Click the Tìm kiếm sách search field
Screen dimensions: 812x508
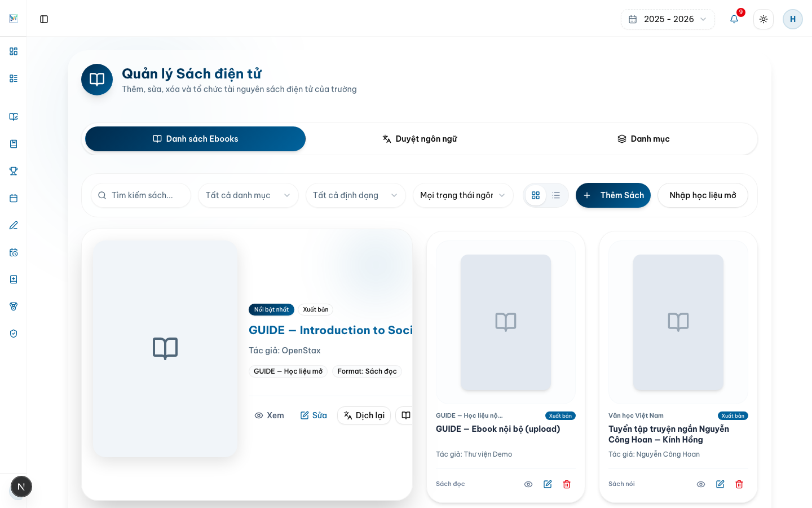(141, 195)
